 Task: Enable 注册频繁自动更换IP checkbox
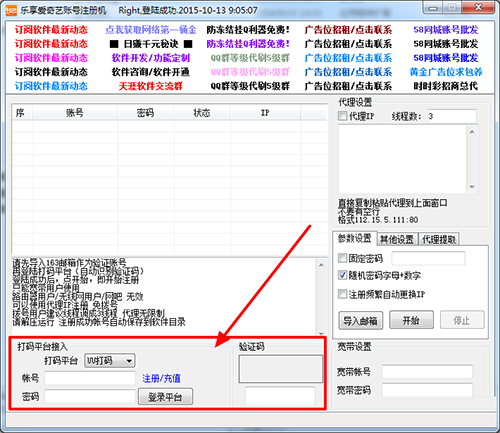point(342,294)
